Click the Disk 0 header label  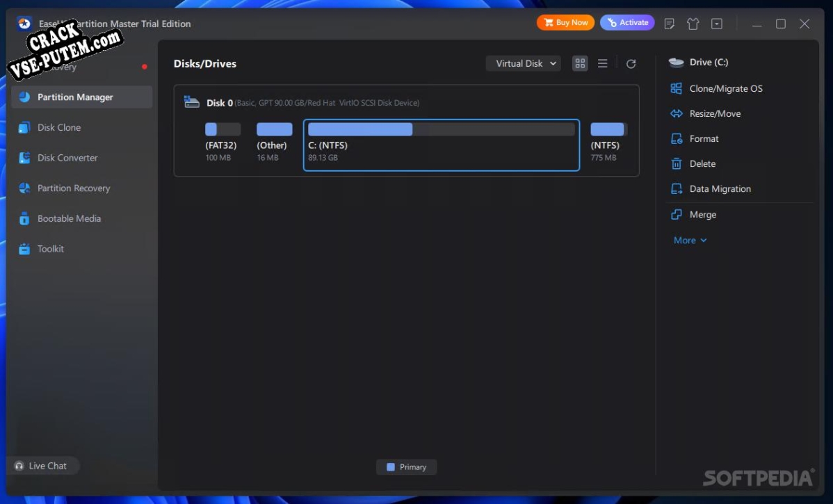coord(220,102)
